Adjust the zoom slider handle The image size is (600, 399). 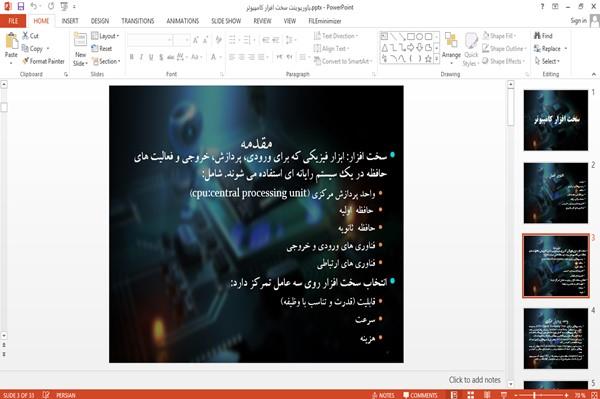(x=534, y=395)
